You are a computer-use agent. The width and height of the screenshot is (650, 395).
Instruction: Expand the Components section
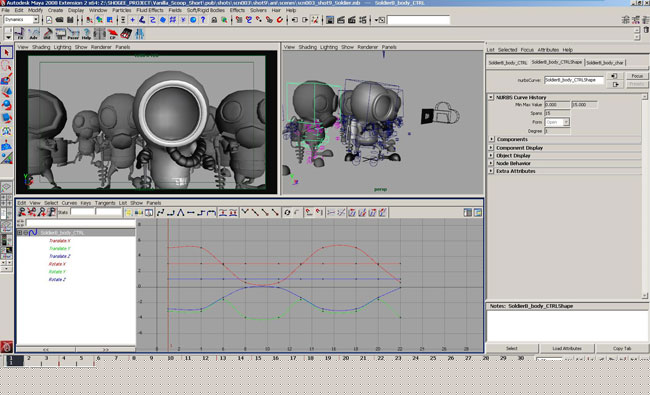point(491,139)
